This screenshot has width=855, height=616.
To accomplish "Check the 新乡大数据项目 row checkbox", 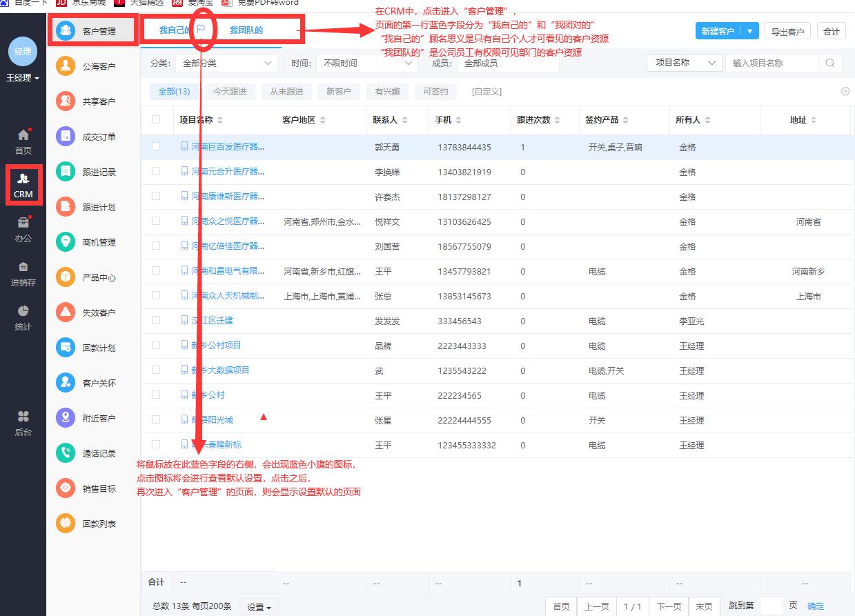I will 156,370.
